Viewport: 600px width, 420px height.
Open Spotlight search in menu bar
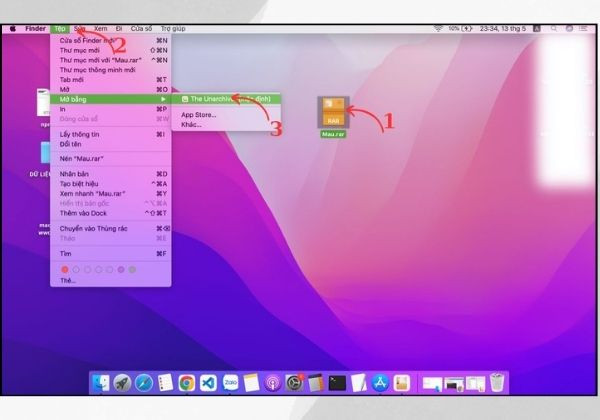(554, 29)
